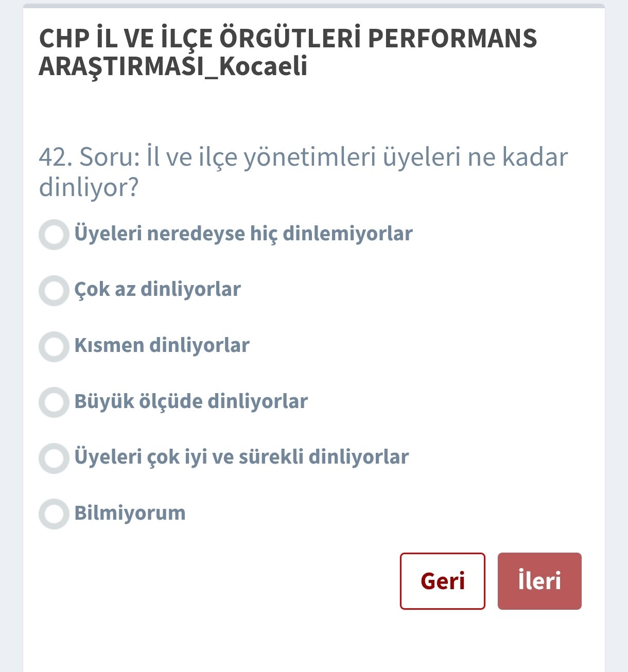Select radio circle for "Üyeleri çok iyi ve sürekli dinliyorlar"
Viewport: 628px width, 672px height.
click(x=54, y=458)
